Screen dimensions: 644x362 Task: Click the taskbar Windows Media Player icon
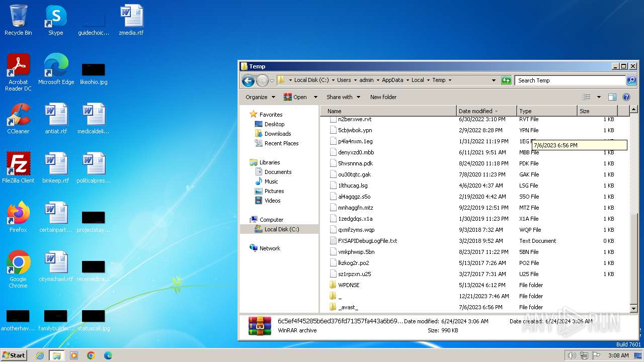point(74,355)
